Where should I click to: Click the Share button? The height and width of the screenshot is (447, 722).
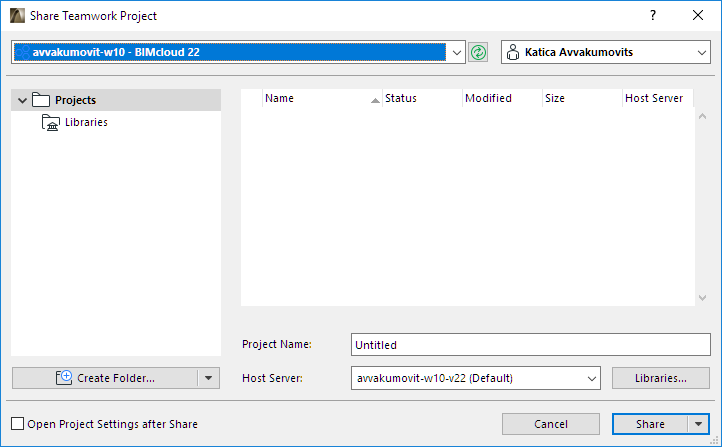[x=650, y=424]
